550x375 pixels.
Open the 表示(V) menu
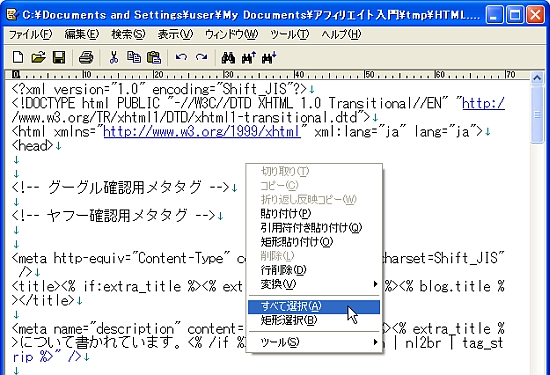pos(175,34)
